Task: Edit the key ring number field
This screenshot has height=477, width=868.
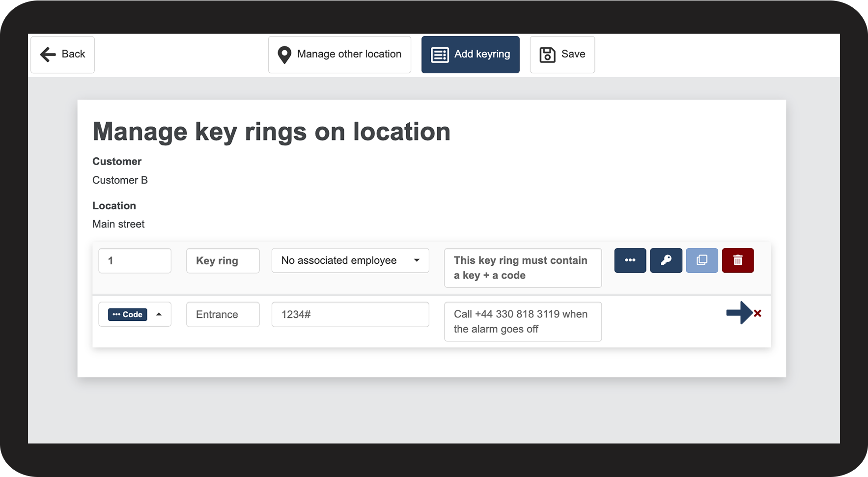Action: pos(135,260)
